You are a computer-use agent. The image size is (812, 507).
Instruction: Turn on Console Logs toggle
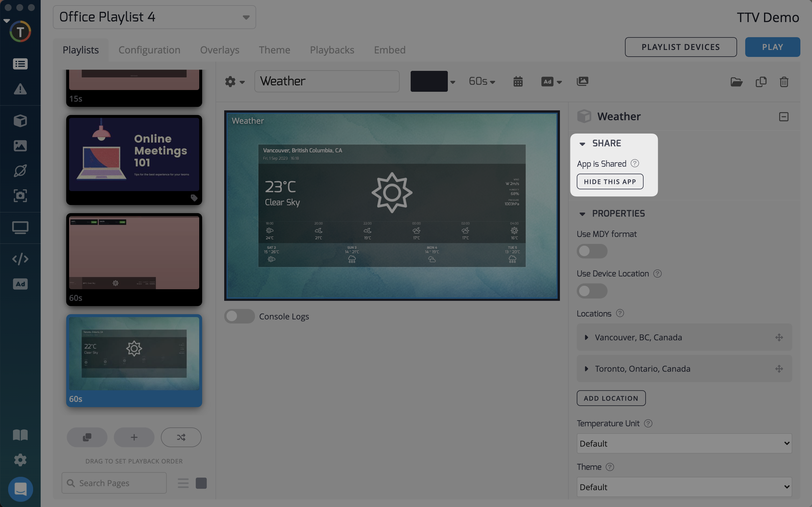pyautogui.click(x=239, y=316)
